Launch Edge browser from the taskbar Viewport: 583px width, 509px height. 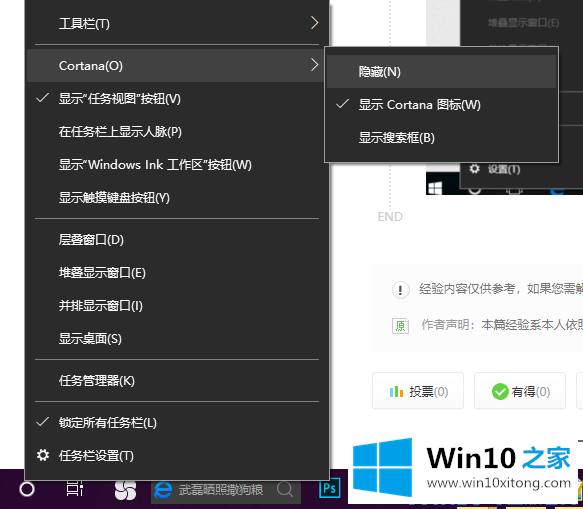click(163, 490)
